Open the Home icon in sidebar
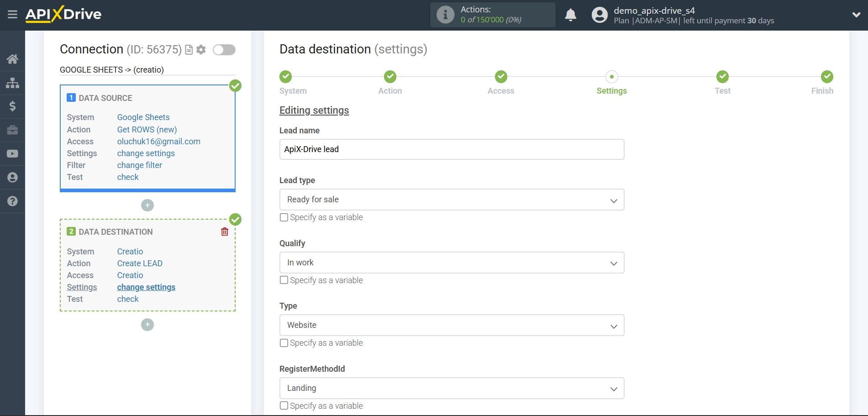Screen dimensions: 868x416 (x=12, y=58)
